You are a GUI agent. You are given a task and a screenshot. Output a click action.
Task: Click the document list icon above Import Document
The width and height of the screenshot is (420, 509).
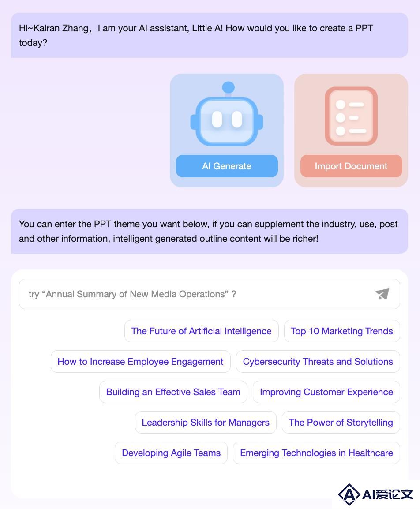click(x=351, y=116)
